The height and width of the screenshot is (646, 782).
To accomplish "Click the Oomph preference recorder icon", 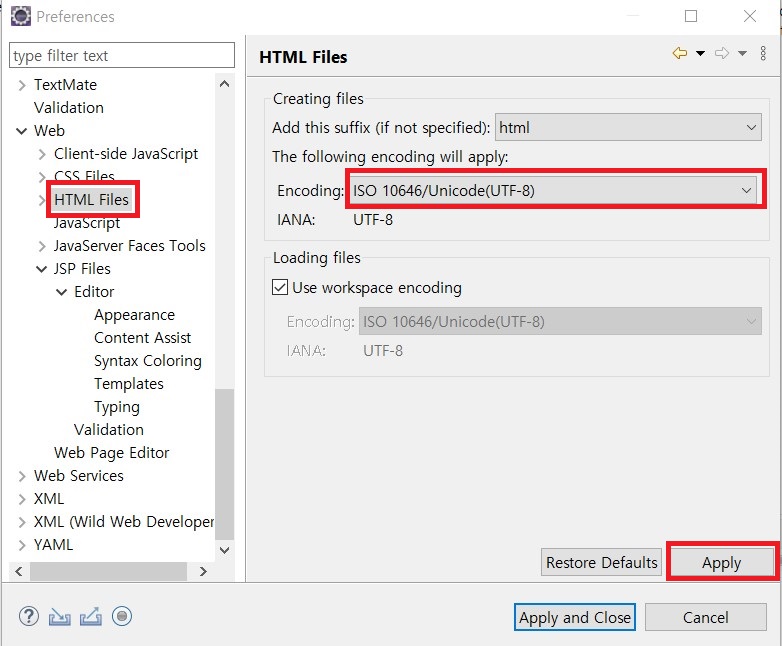I will (122, 617).
